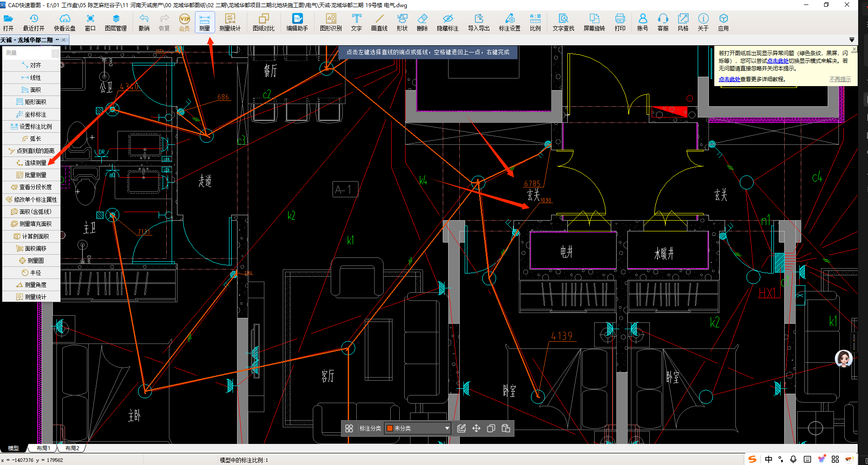Open 测量统计 measurement statistics
Image resolution: width=868 pixels, height=465 pixels.
[x=230, y=22]
